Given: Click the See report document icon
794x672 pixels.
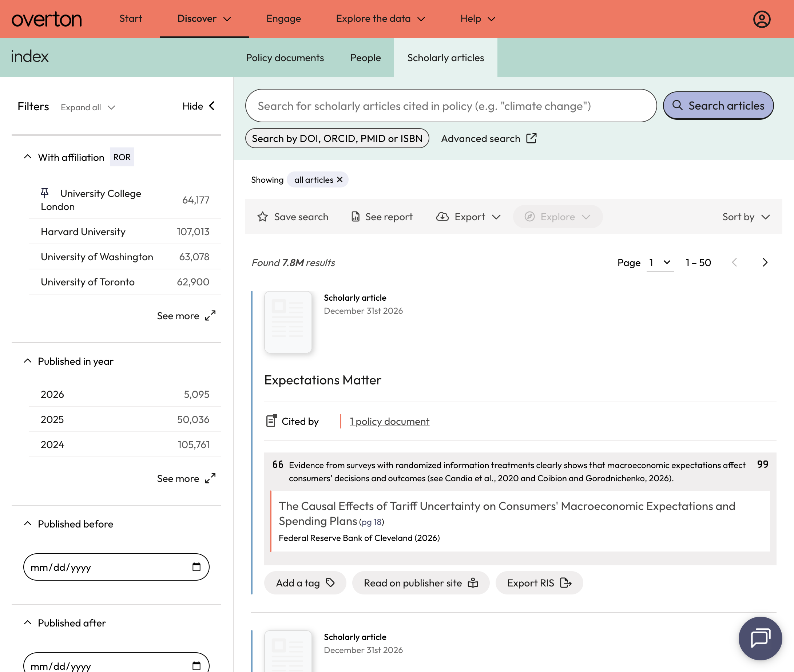Looking at the screenshot, I should tap(355, 217).
